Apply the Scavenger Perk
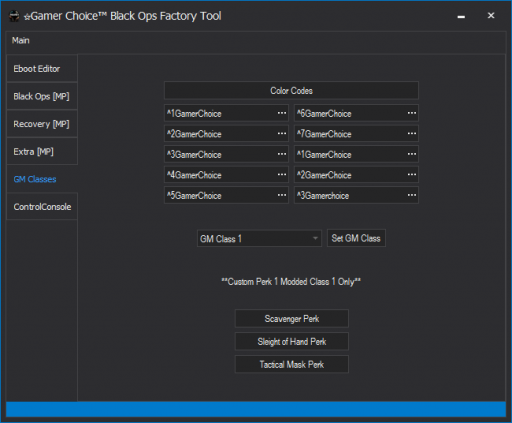 [292, 319]
